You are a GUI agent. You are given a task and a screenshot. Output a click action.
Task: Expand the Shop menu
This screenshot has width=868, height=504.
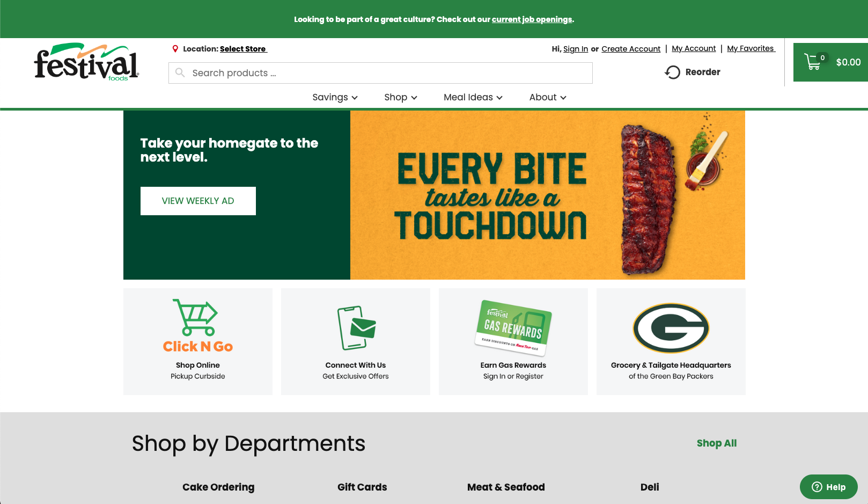(401, 97)
